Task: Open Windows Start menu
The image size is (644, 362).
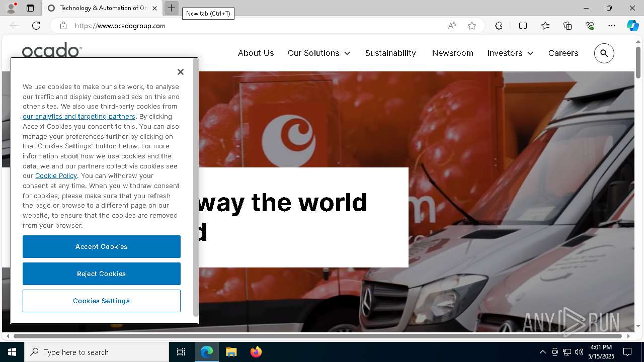Action: [x=12, y=352]
